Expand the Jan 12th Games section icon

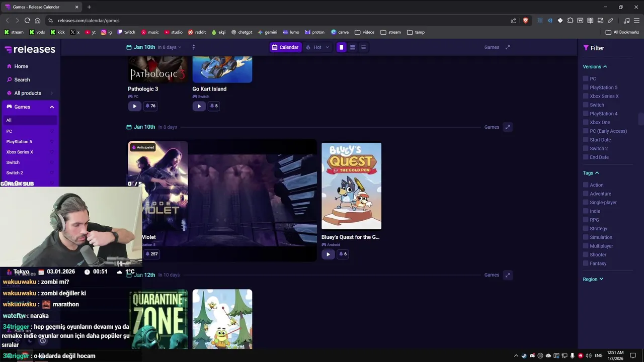pos(508,275)
